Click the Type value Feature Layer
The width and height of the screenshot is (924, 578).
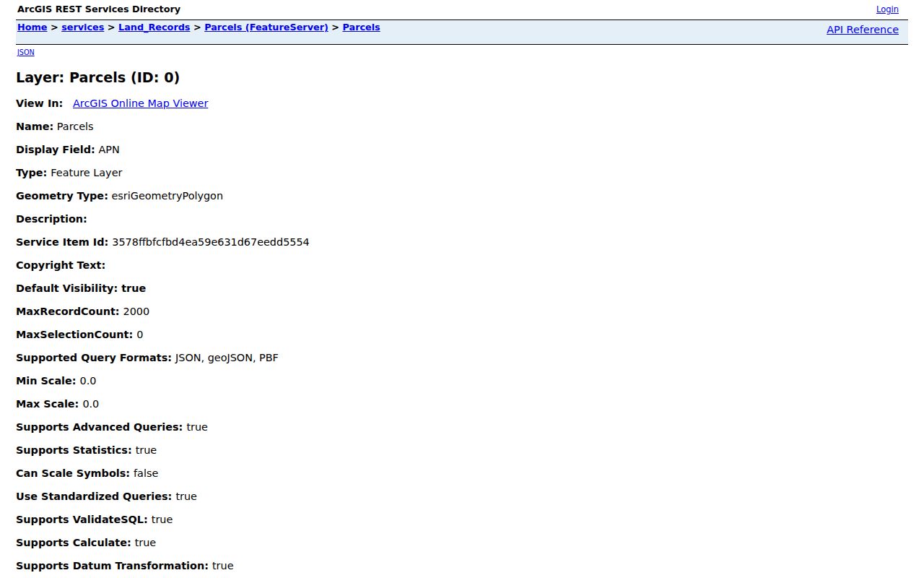point(87,173)
